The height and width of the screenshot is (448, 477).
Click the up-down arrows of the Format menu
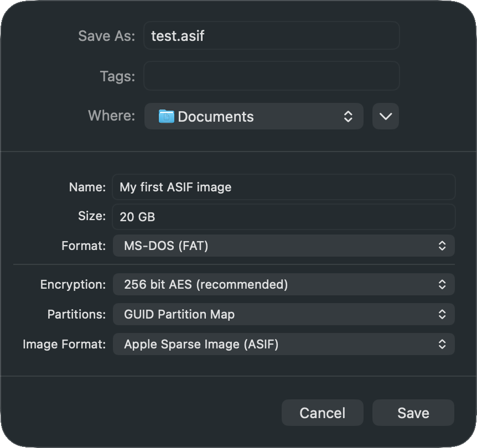(x=442, y=246)
